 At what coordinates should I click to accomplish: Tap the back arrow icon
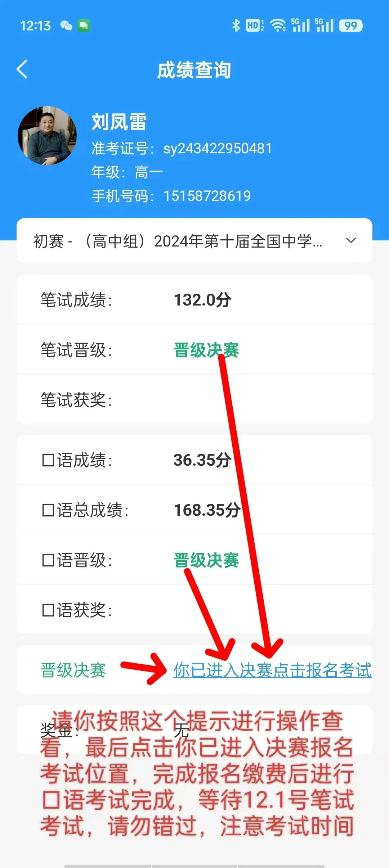[22, 69]
